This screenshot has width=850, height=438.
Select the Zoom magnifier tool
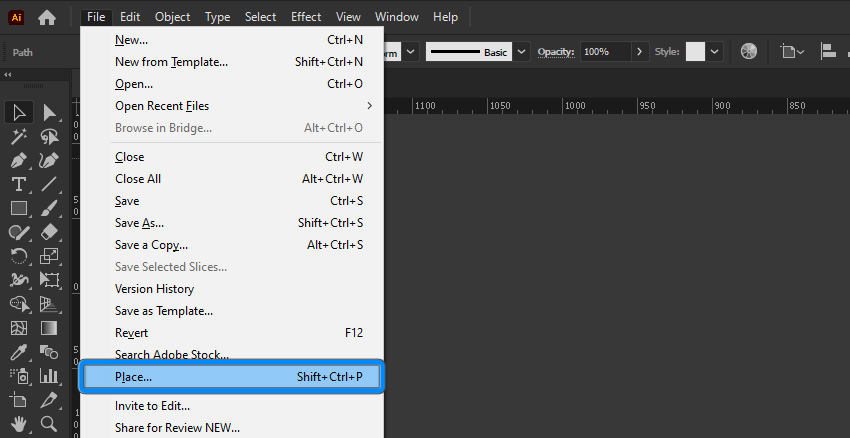click(x=49, y=423)
